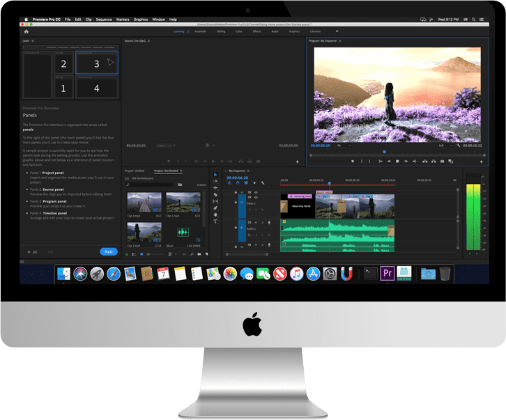Open the Program: My Sequence panel menu
This screenshot has height=420, width=506.
point(340,41)
